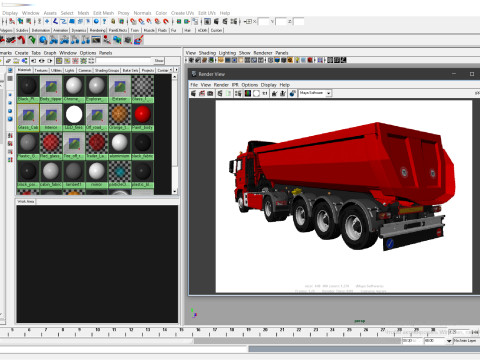The height and width of the screenshot is (360, 480).
Task: Select the Rendering shelf tab
Action: [x=97, y=30]
